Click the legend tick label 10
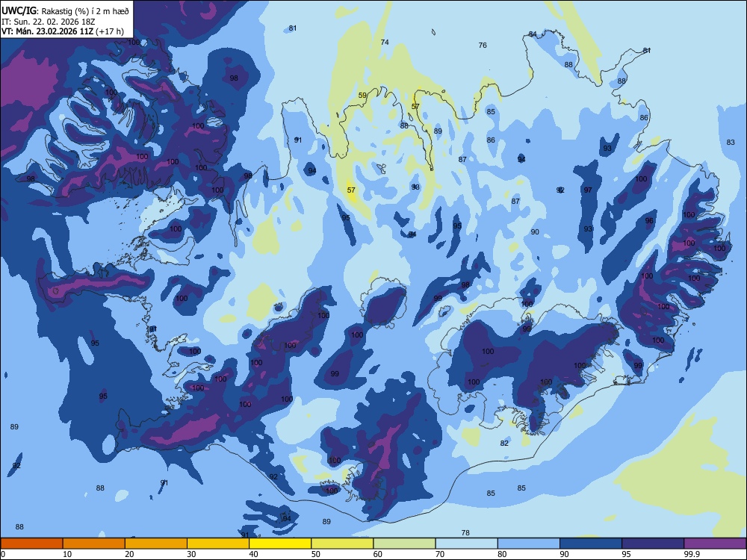Viewport: 747px width, 560px height. 67,554
